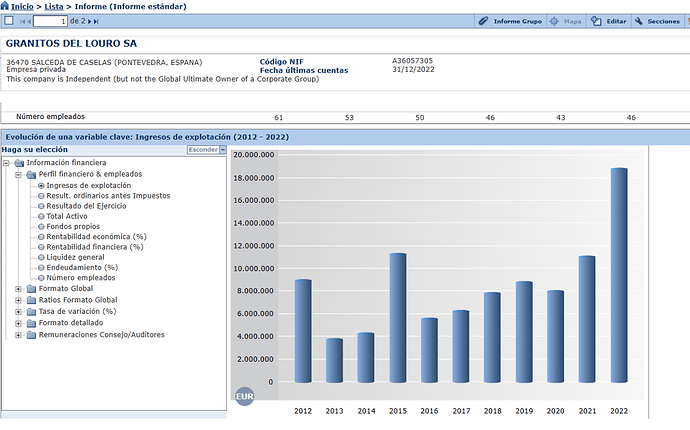The height and width of the screenshot is (430, 690).
Task: Collapse the Perfil financiero & empleados node
Action: click(18, 174)
